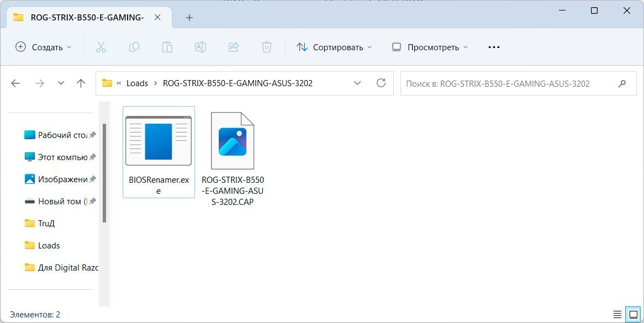644x323 pixels.
Task: Click the search field for this folder
Action: tap(508, 83)
